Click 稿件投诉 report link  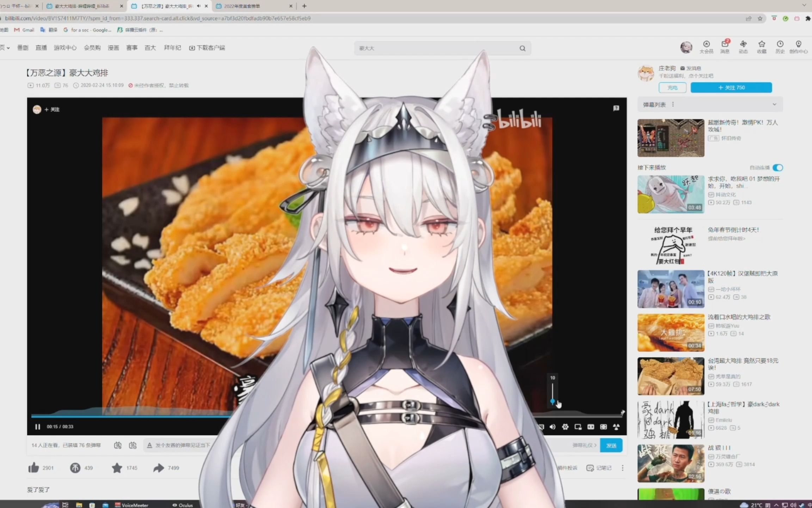click(567, 468)
